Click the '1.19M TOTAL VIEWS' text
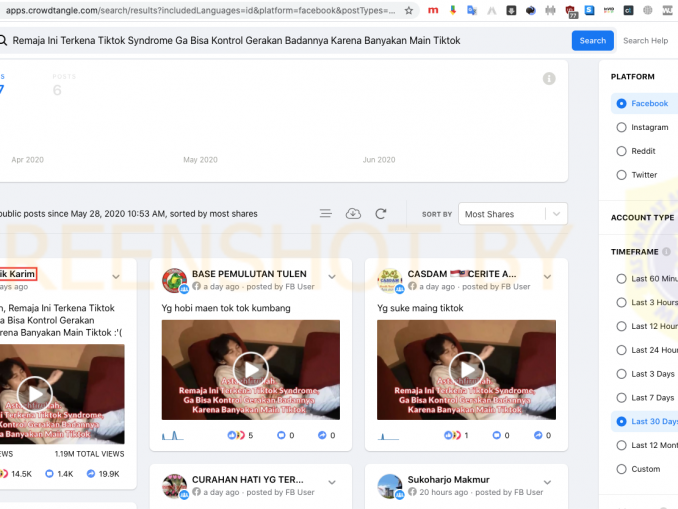The image size is (678, 509). click(89, 454)
